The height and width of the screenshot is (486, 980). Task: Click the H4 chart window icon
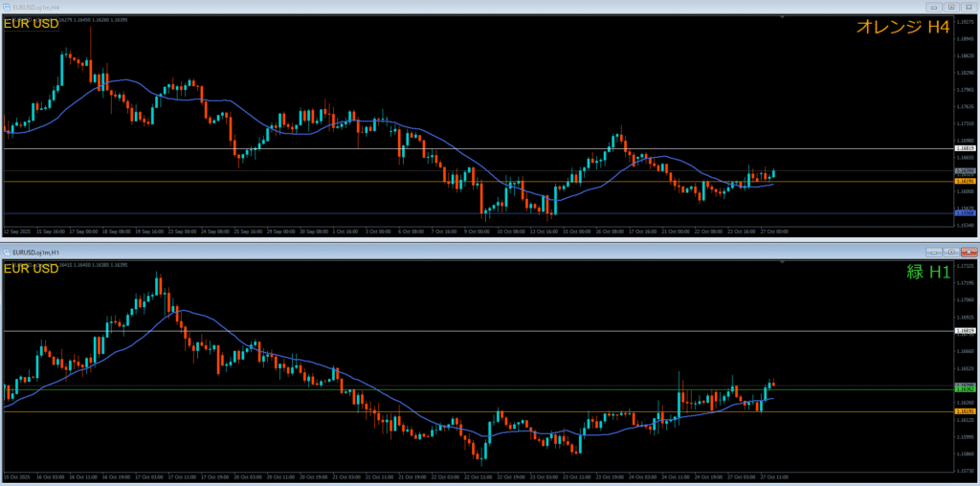(x=6, y=7)
